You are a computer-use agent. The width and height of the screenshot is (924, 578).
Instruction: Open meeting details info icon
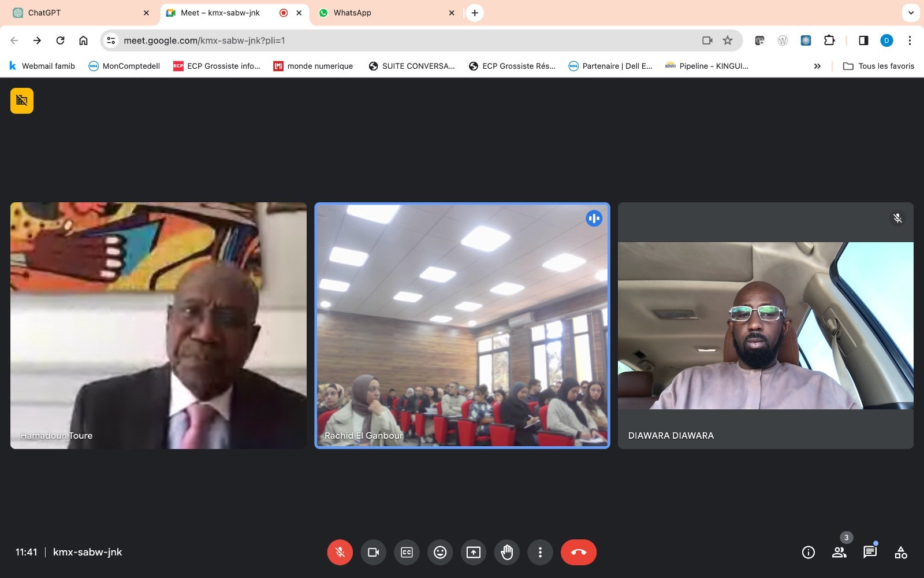(808, 552)
